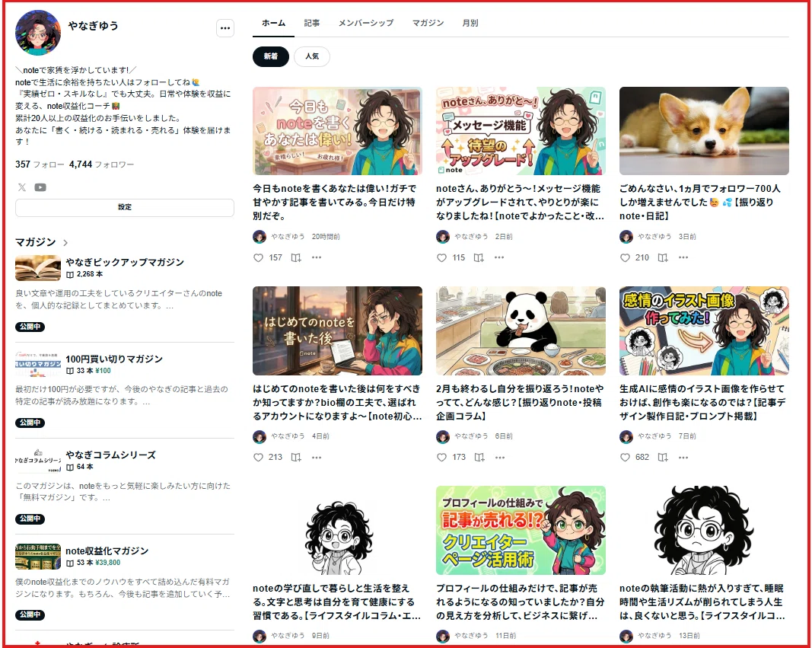Switch to the ホーム tab
Image resolution: width=812 pixels, height=648 pixels.
click(273, 24)
